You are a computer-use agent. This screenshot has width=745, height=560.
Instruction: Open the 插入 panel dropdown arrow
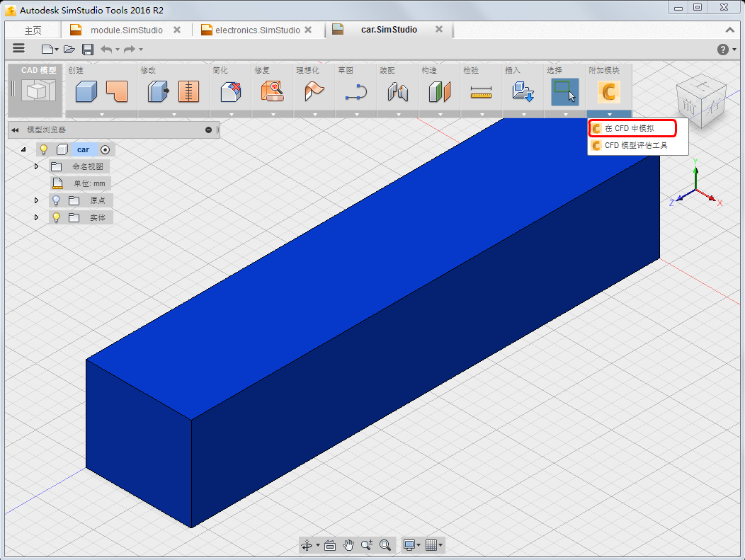524,115
